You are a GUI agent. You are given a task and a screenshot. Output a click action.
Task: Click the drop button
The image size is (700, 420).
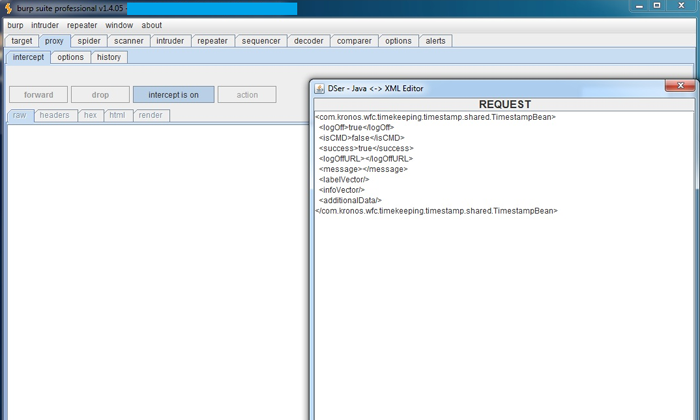100,95
